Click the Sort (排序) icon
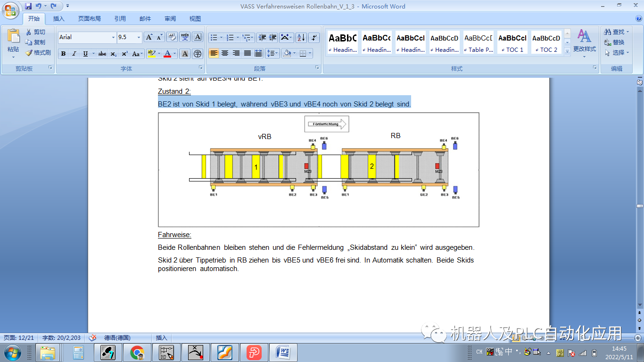The image size is (644, 362). tap(300, 37)
